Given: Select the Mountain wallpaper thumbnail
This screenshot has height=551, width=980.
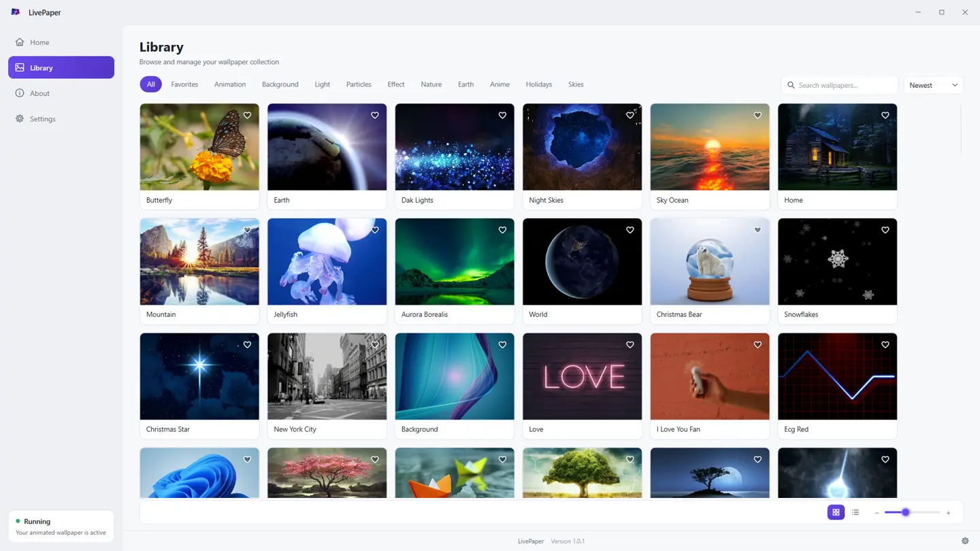Looking at the screenshot, I should (x=199, y=262).
